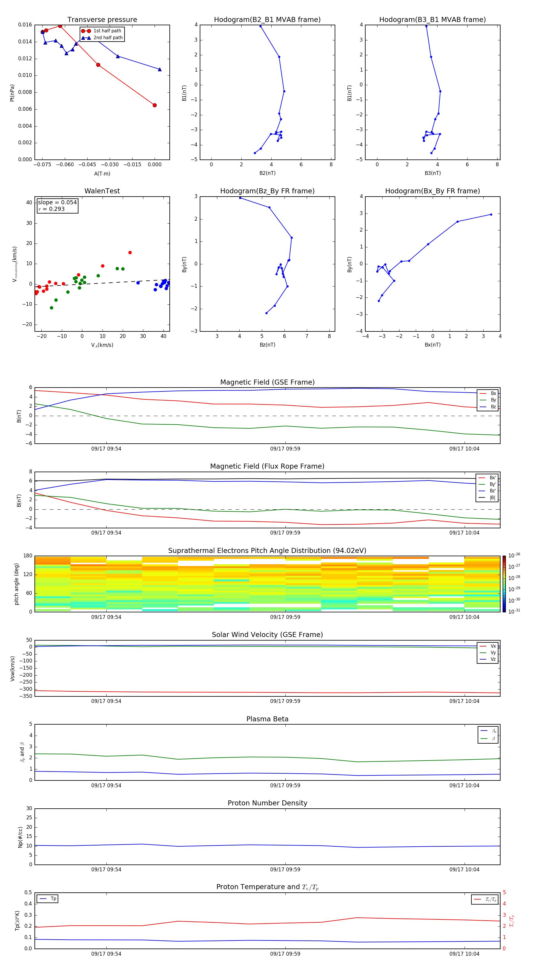Click the 'Tp' legend entry

[x=48, y=899]
